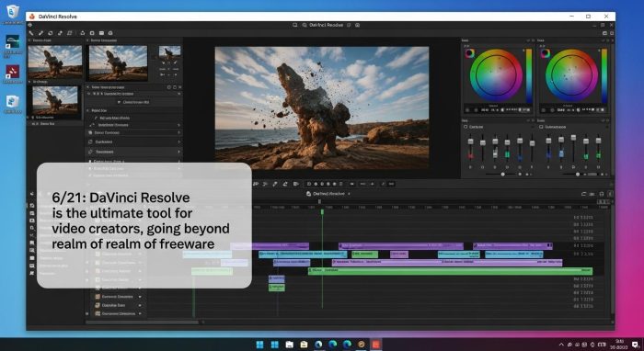Show hidden system tray icons chevron
The width and height of the screenshot is (644, 351).
tap(561, 345)
